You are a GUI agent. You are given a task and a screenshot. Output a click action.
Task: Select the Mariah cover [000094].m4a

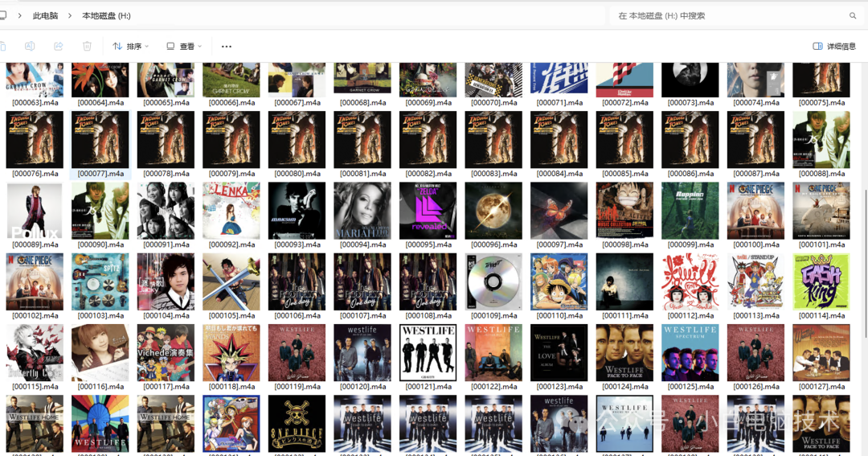[x=362, y=211]
